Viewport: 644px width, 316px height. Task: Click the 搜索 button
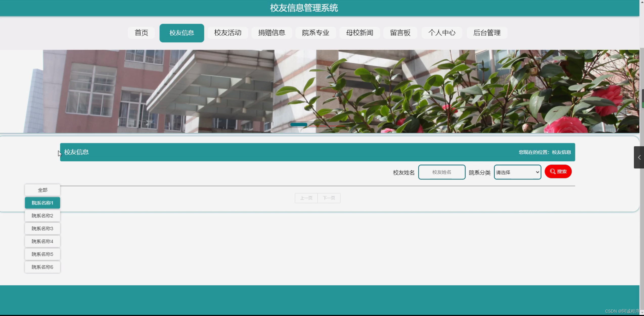coord(558,171)
